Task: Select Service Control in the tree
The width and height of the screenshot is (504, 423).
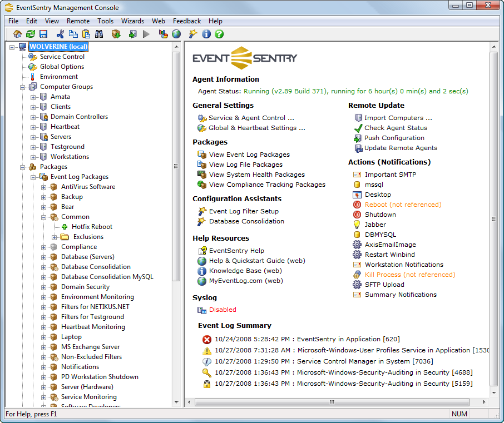Action: pos(62,57)
